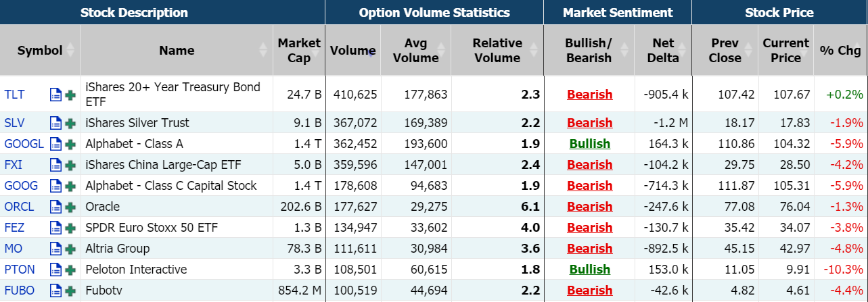Sort by Relative Volume column arrows
Screen dimensions: 868x302
(x=534, y=50)
